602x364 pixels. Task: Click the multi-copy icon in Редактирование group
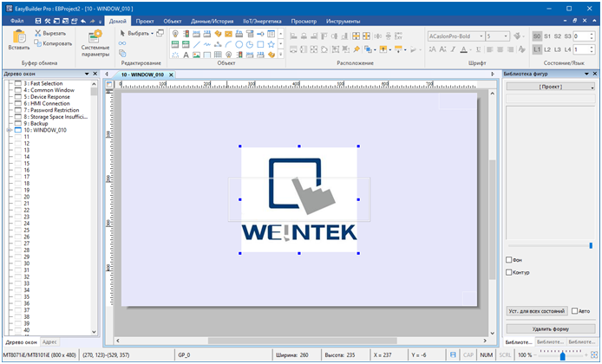(x=122, y=54)
